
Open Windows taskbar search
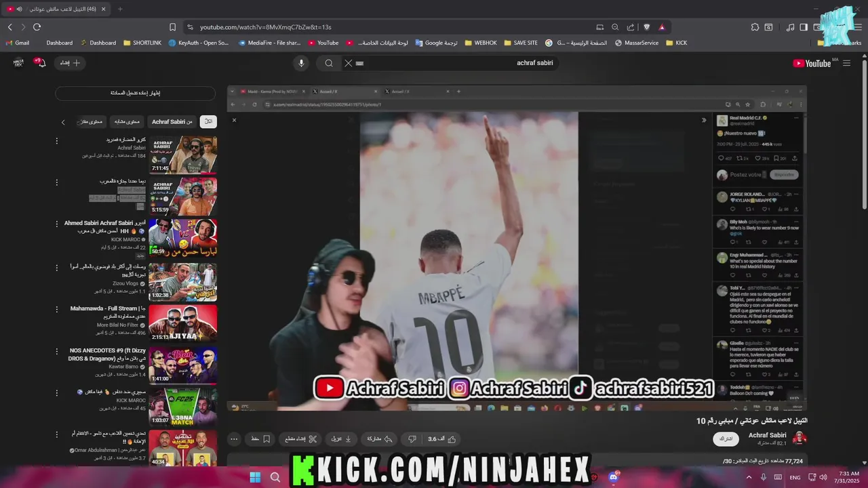[x=275, y=477]
